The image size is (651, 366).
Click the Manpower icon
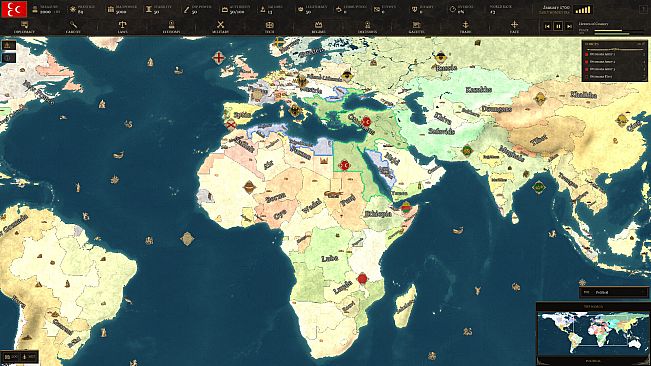[111, 9]
